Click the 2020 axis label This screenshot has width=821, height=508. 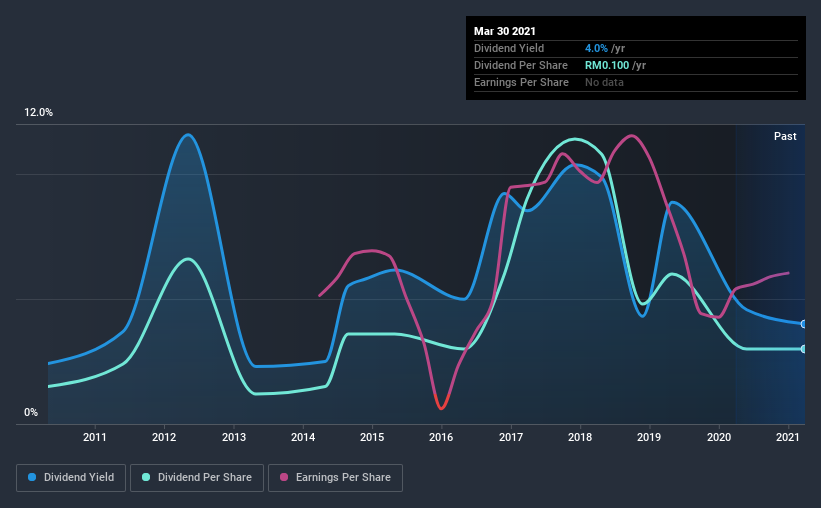point(719,437)
